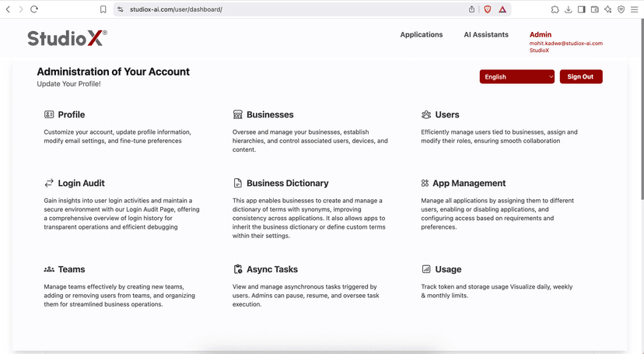Open the Async Tasks link
The width and height of the screenshot is (644, 354).
[272, 269]
